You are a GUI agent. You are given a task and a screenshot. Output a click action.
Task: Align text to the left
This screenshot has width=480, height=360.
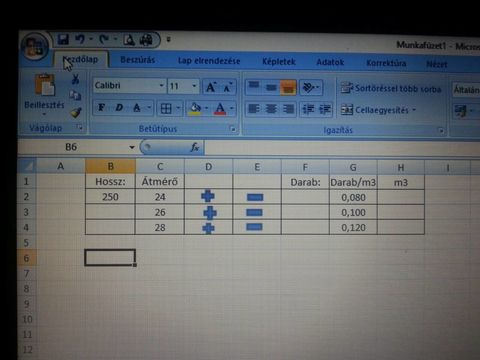[254, 109]
